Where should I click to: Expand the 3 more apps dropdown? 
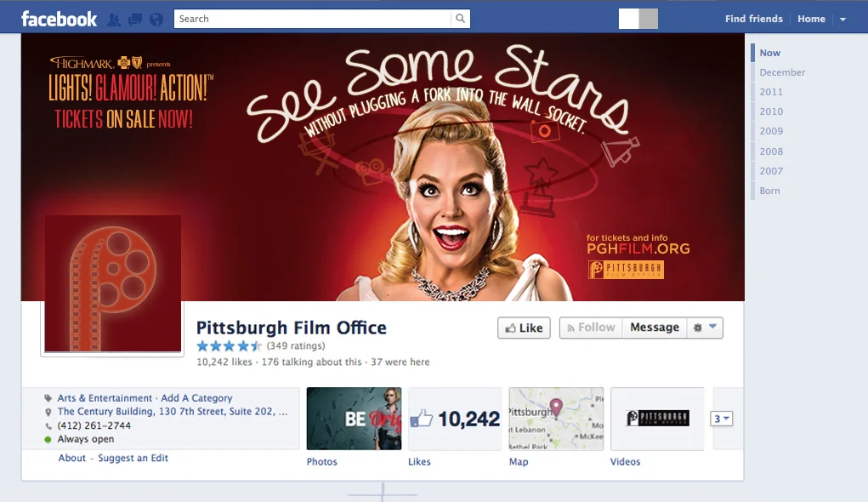click(721, 419)
